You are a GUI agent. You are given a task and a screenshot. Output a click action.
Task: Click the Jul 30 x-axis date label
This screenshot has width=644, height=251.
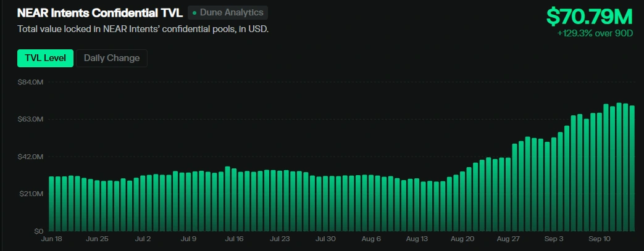point(325,239)
